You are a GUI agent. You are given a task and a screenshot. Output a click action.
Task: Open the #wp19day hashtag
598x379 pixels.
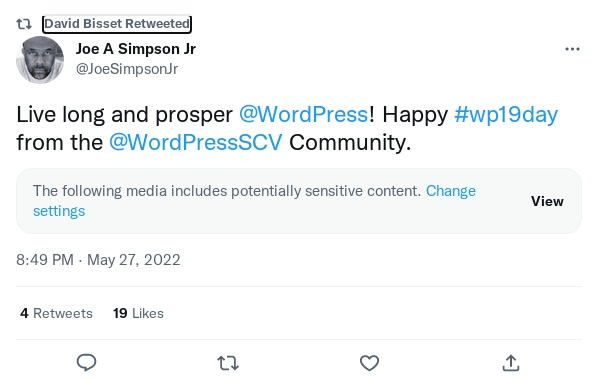506,114
